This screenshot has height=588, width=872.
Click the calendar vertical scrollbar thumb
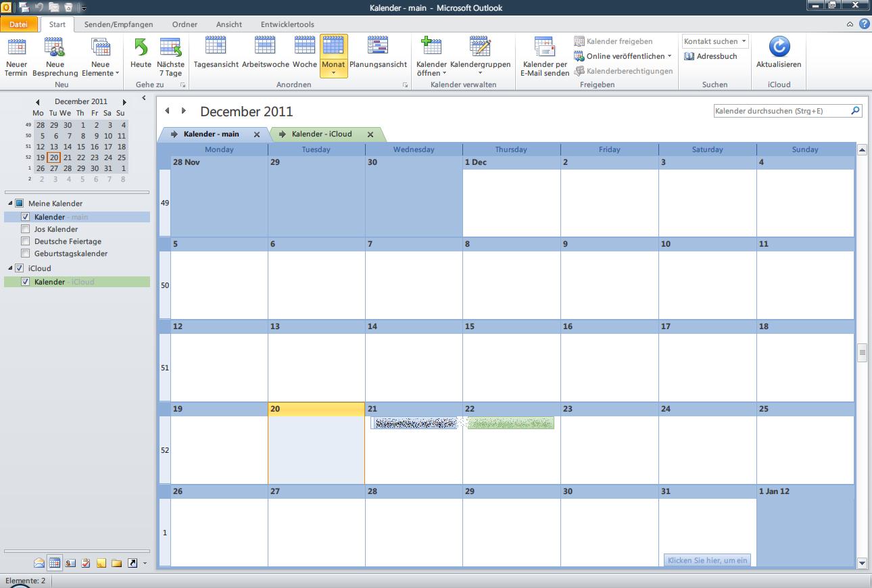(x=862, y=353)
